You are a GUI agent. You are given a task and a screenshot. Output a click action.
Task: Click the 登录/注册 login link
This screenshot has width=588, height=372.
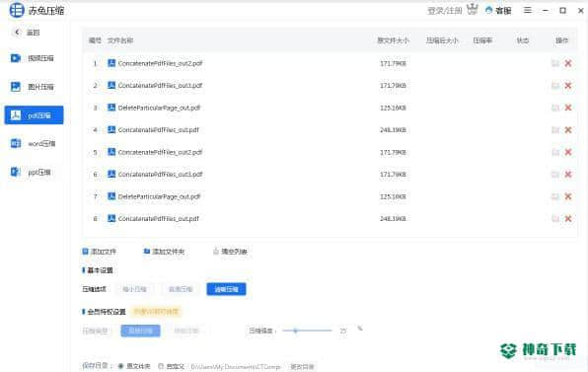coord(444,11)
